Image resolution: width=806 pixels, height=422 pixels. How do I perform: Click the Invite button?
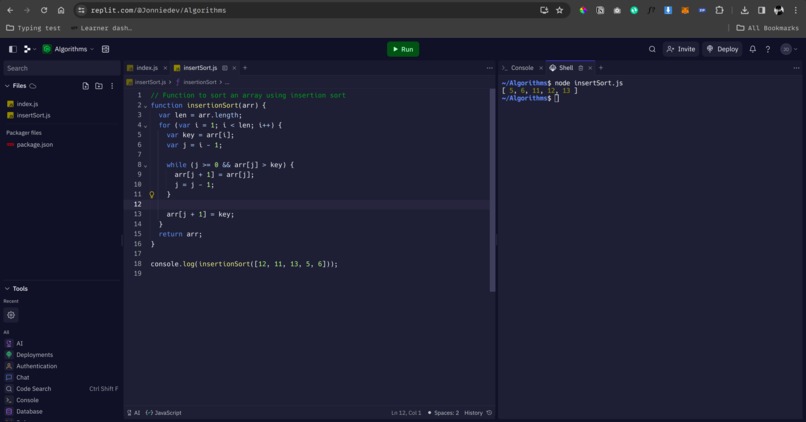[681, 49]
